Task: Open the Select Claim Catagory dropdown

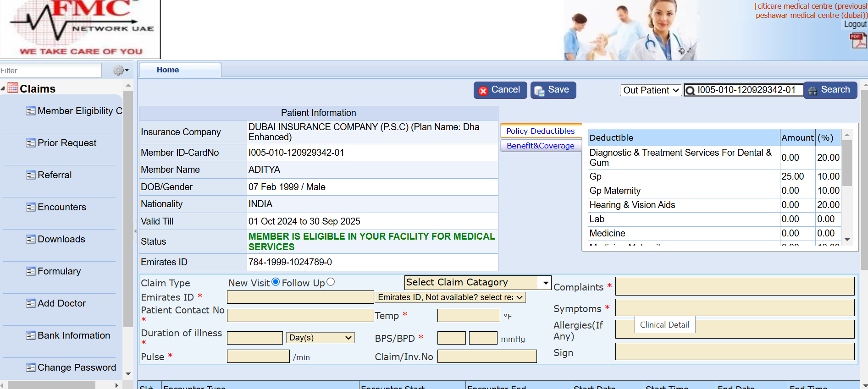Action: [x=477, y=282]
